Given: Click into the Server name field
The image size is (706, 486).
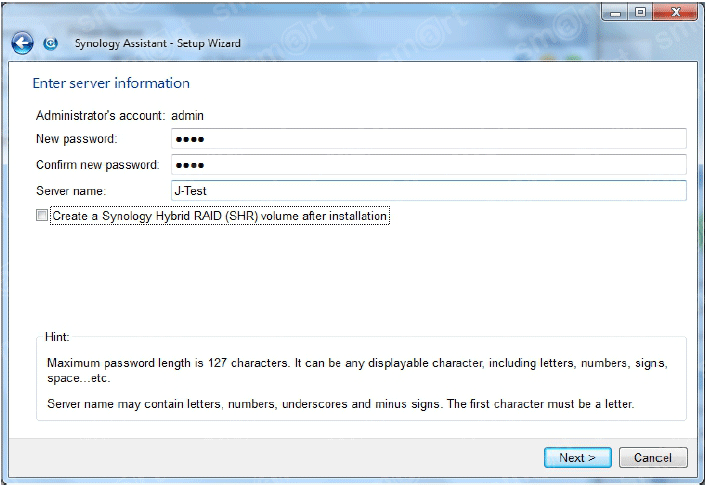Looking at the screenshot, I should pyautogui.click(x=429, y=191).
